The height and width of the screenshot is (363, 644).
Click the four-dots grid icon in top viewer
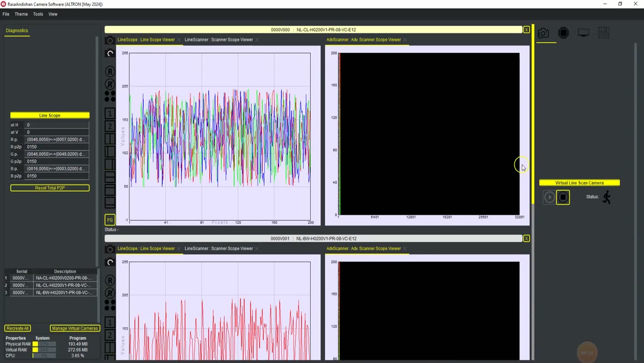(110, 96)
